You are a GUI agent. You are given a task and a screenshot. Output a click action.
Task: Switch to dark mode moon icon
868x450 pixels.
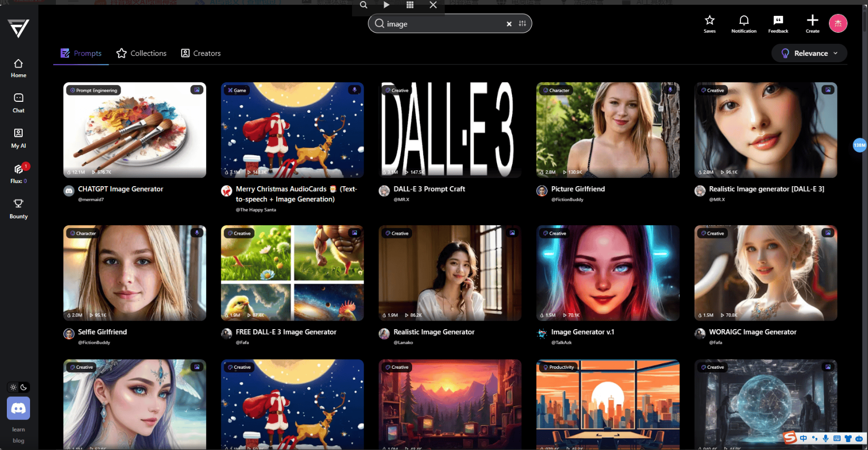coord(24,387)
